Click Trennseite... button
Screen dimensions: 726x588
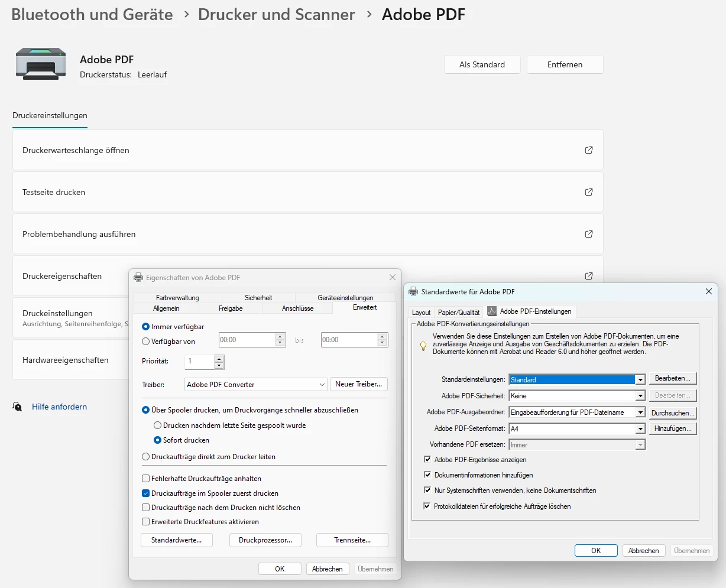tap(352, 540)
